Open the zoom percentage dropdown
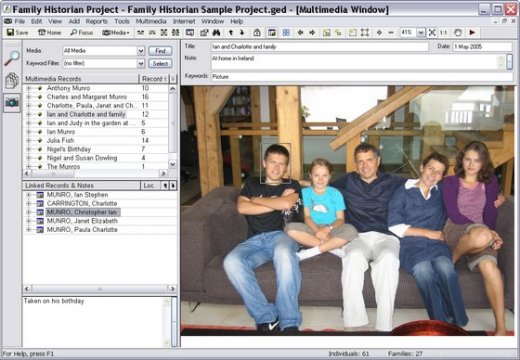 pos(421,33)
